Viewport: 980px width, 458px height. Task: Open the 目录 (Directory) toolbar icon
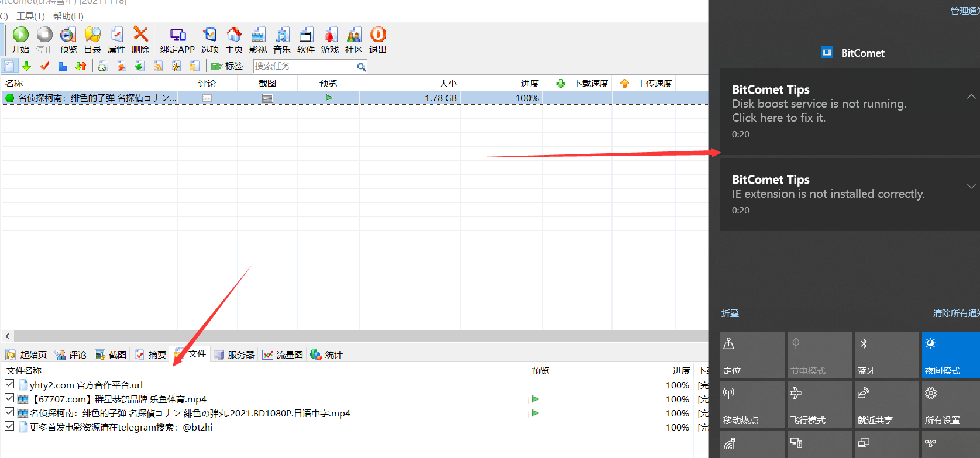click(92, 40)
